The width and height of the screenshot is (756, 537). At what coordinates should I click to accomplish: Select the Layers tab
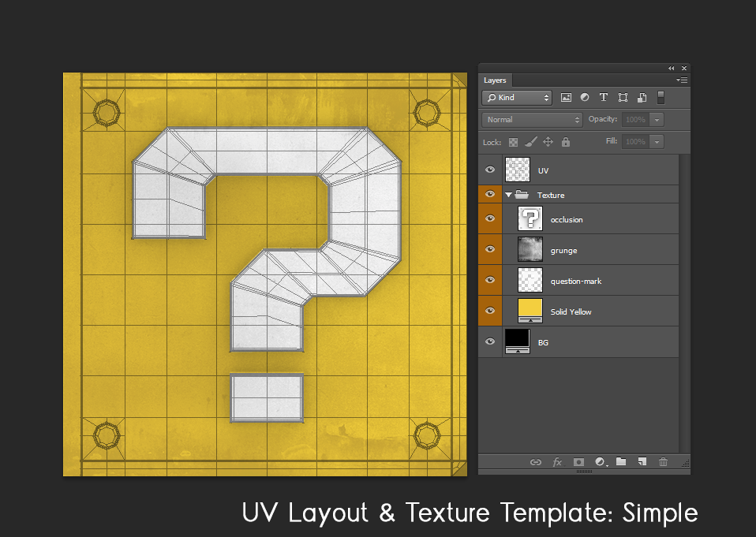coord(495,80)
